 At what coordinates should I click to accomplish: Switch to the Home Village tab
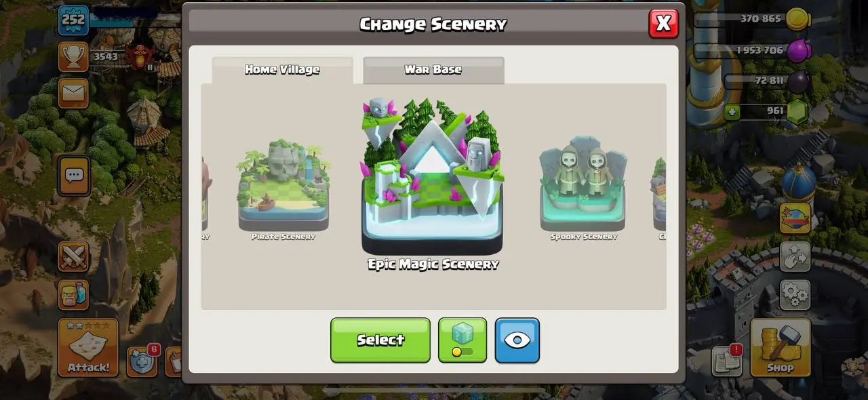(282, 70)
